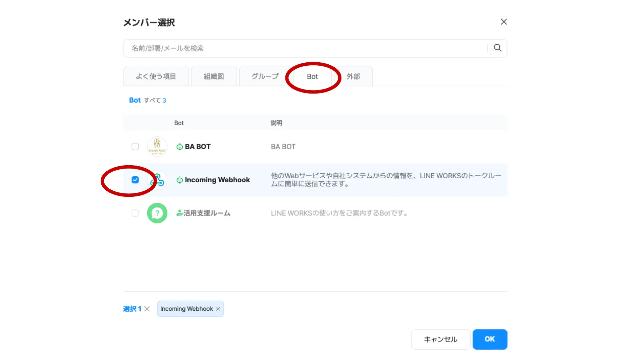Click the Incoming Webhook selected chip
644x362 pixels.
190,309
